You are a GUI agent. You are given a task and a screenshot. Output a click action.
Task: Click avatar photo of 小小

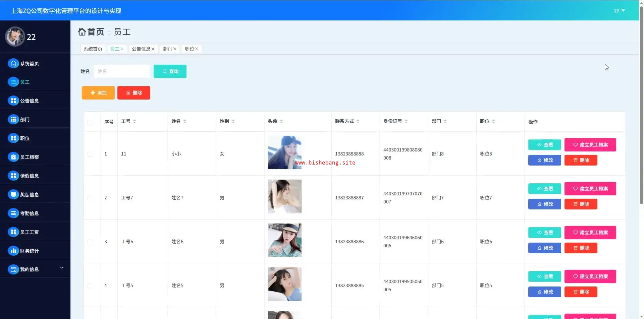click(285, 152)
